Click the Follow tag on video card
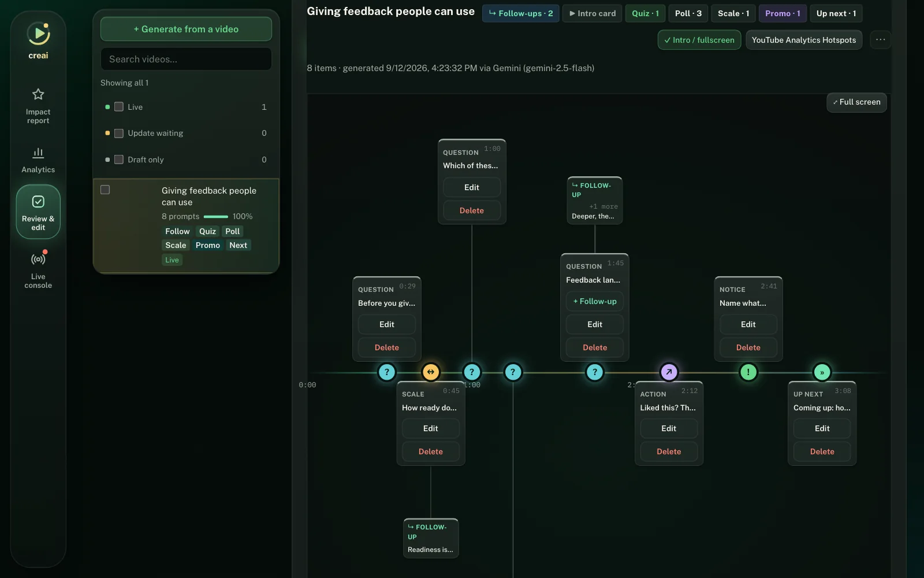Screen dimensions: 924x578 [177, 231]
